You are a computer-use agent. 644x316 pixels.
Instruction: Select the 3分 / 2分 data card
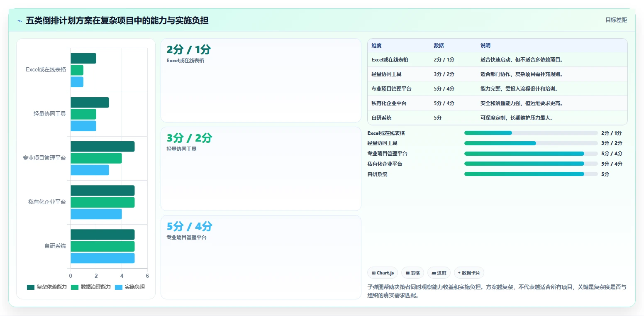[x=261, y=169]
